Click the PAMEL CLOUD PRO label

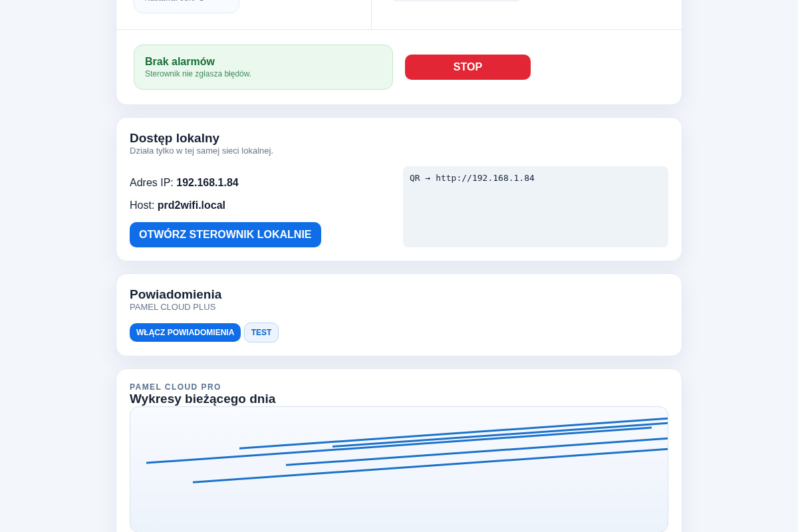click(x=176, y=387)
